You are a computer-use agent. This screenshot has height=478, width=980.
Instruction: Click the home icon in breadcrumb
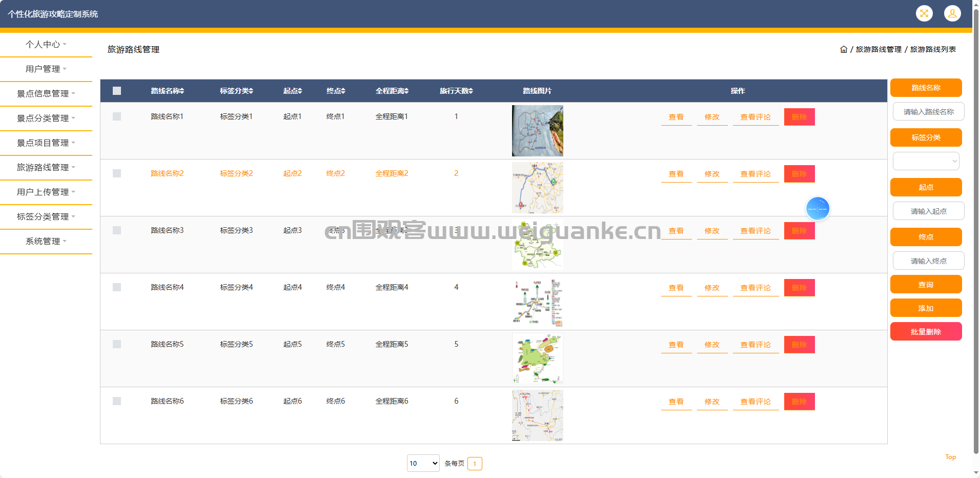tap(843, 50)
